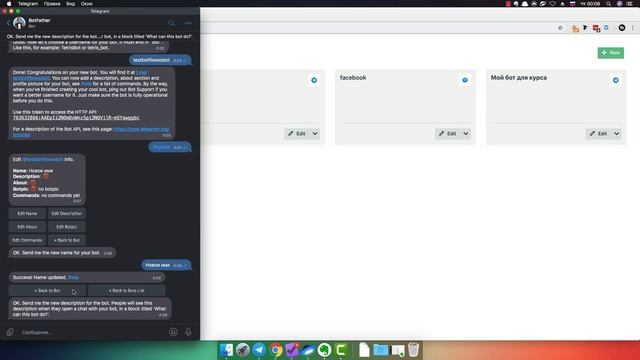The width and height of the screenshot is (640, 360).
Task: Click the Edit About bot button
Action: click(x=27, y=227)
